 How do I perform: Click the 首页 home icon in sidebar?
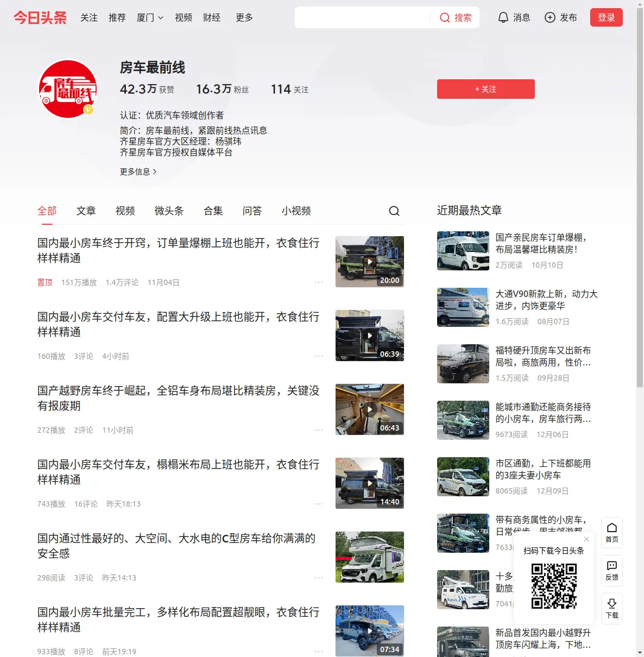tap(612, 533)
